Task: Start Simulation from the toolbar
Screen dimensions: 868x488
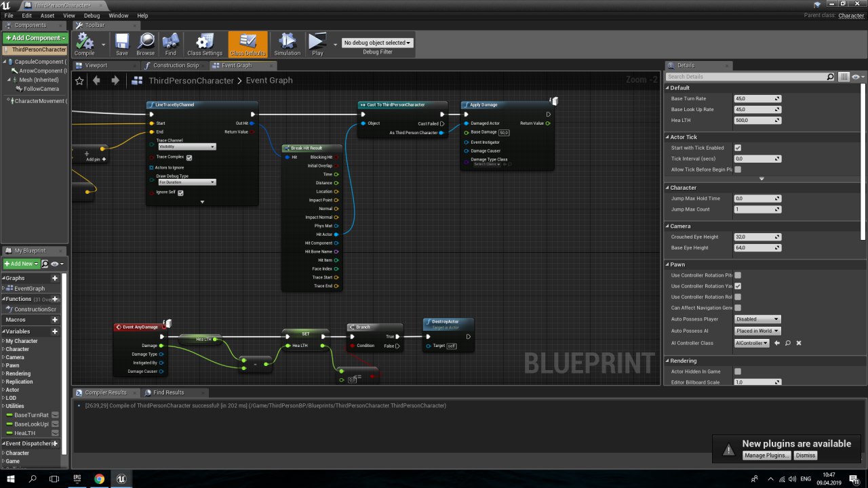Action: click(x=287, y=43)
